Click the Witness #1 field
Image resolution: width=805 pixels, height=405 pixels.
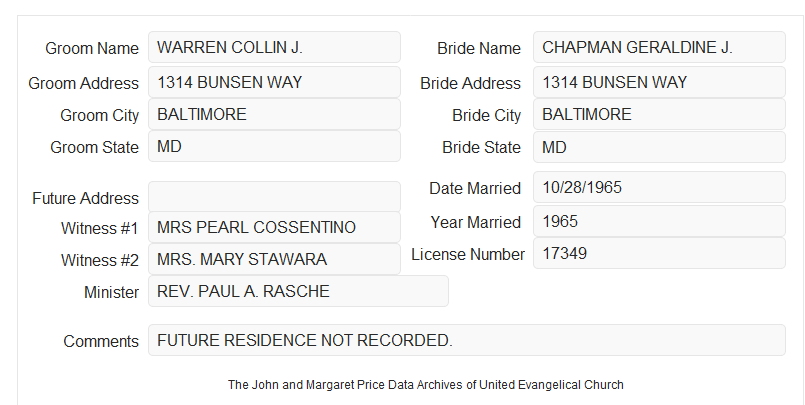pos(274,227)
